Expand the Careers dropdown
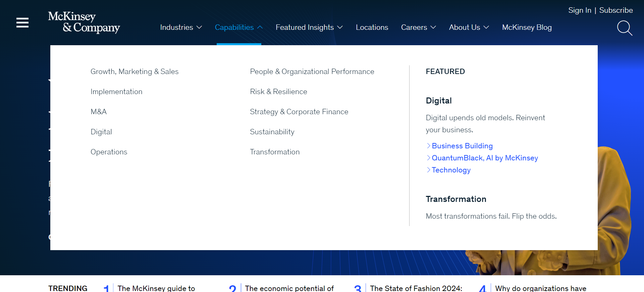 [x=419, y=27]
